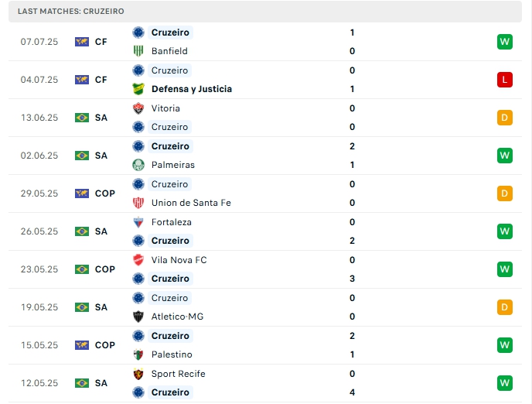Click the Last Matches: Cruzeiro header
532x404 pixels.
tap(71, 12)
